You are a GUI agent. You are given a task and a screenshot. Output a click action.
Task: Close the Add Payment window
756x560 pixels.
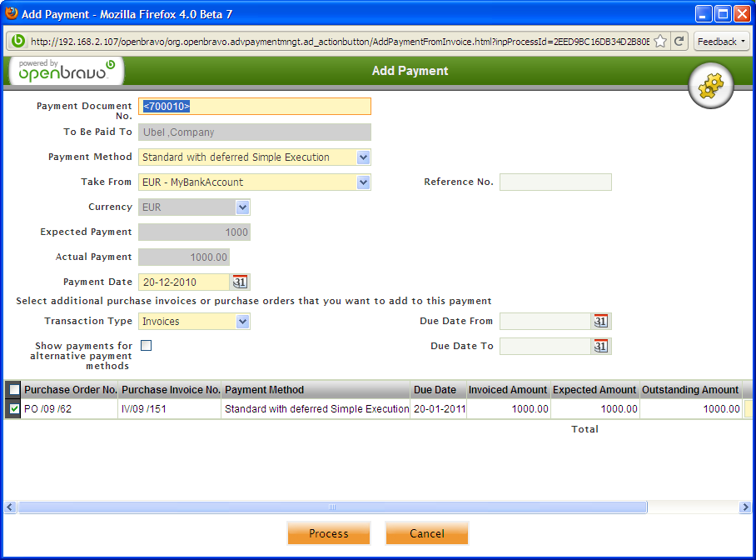[742, 14]
